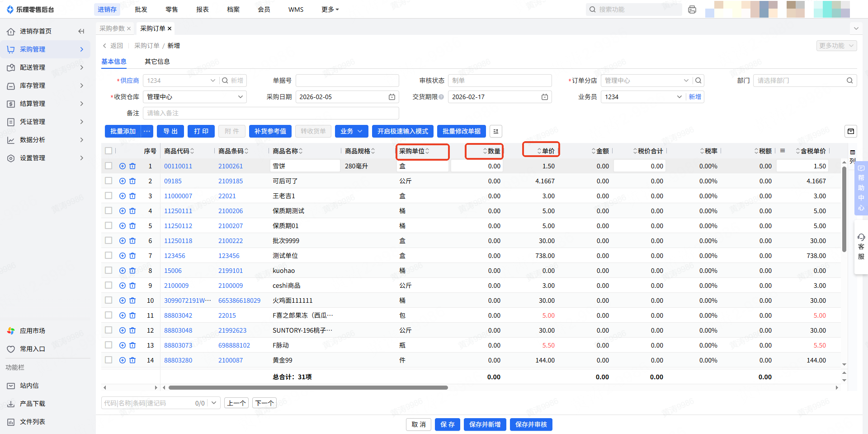Collapse the sidebar with the fold icon
Screen dimensions: 868x434
coord(81,31)
